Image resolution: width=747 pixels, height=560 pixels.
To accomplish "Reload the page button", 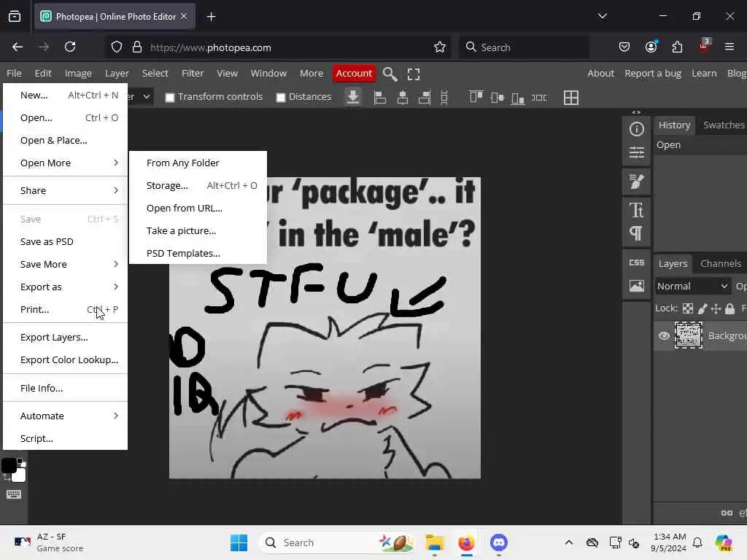I will [70, 47].
